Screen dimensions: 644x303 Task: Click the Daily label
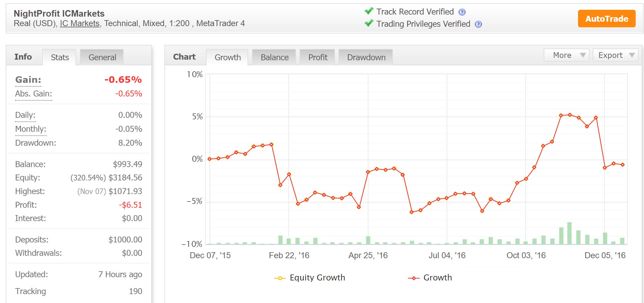click(25, 115)
